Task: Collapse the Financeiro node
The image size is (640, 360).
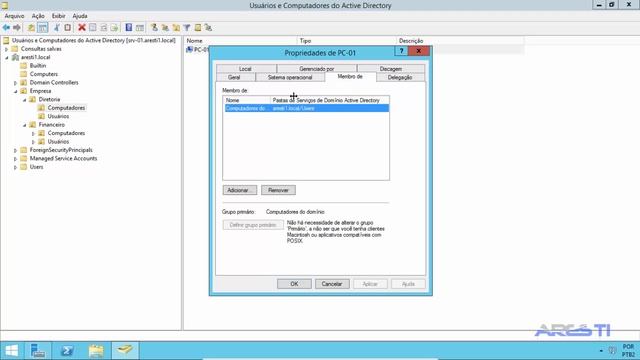Action: (24, 125)
